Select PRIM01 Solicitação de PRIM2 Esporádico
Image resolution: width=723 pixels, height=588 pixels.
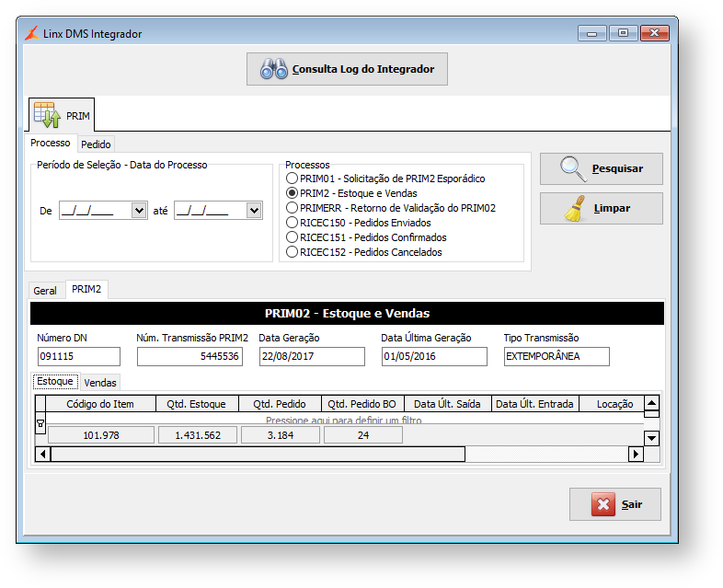292,179
